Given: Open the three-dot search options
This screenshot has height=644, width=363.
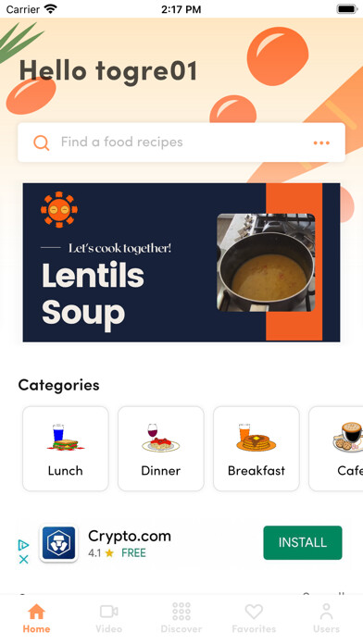Looking at the screenshot, I should tap(321, 142).
